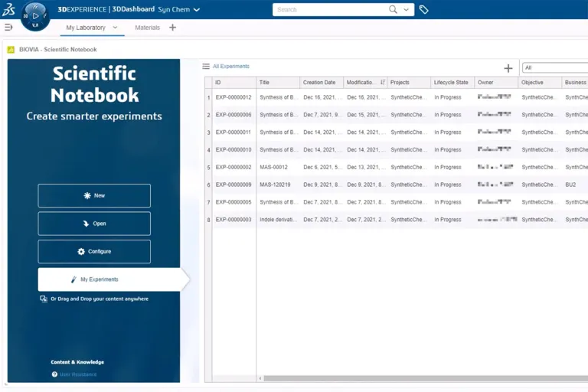Click the Configure button
This screenshot has height=392, width=588.
[94, 251]
